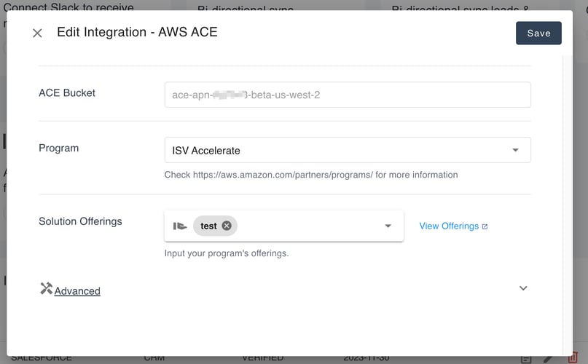This screenshot has height=364, width=588.
Task: Select the test offering chip
Action: (208, 226)
